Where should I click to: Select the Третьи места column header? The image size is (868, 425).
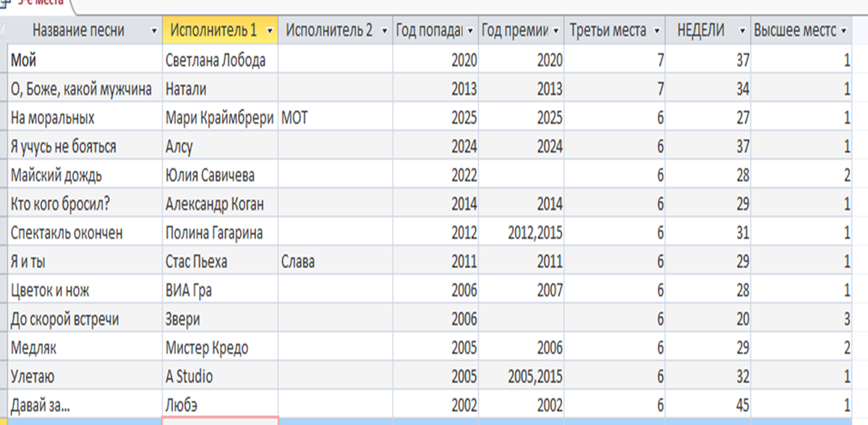click(615, 31)
